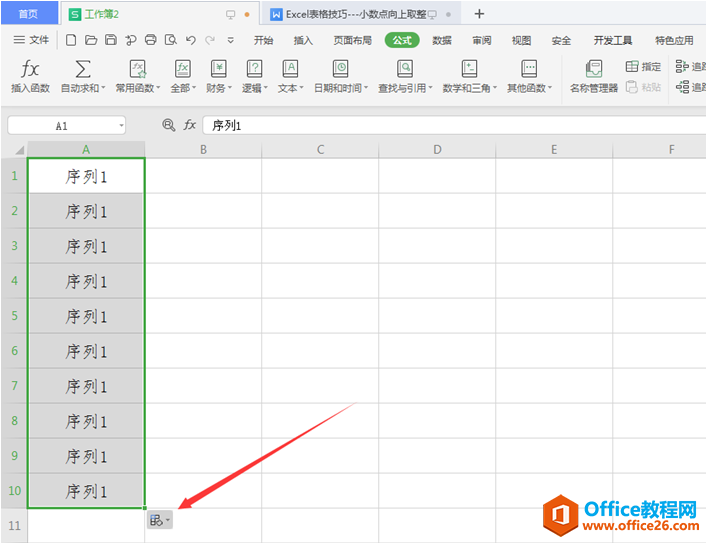Switch to the 审阅 Review tab
Viewport: 706px width, 543px height.
[482, 41]
